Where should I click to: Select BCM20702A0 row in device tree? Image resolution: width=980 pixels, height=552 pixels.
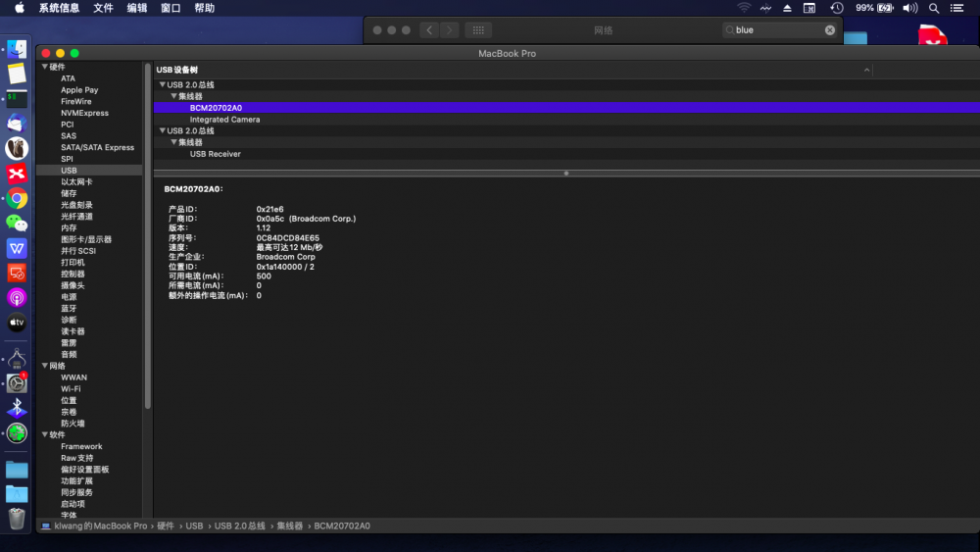[x=566, y=108]
